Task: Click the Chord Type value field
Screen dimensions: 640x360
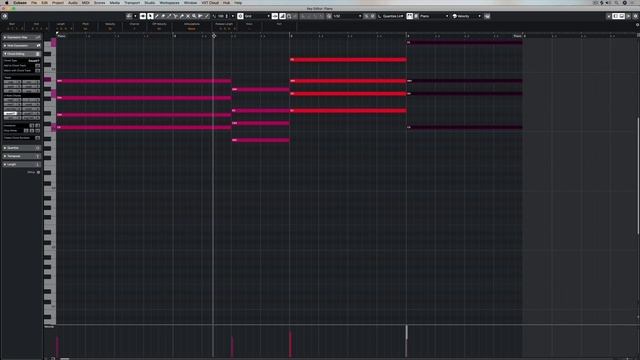Action: 33,60
